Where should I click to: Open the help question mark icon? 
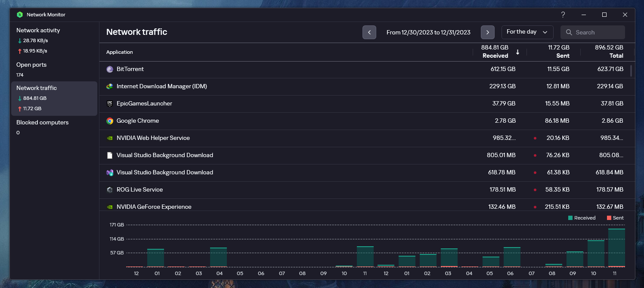tap(563, 15)
